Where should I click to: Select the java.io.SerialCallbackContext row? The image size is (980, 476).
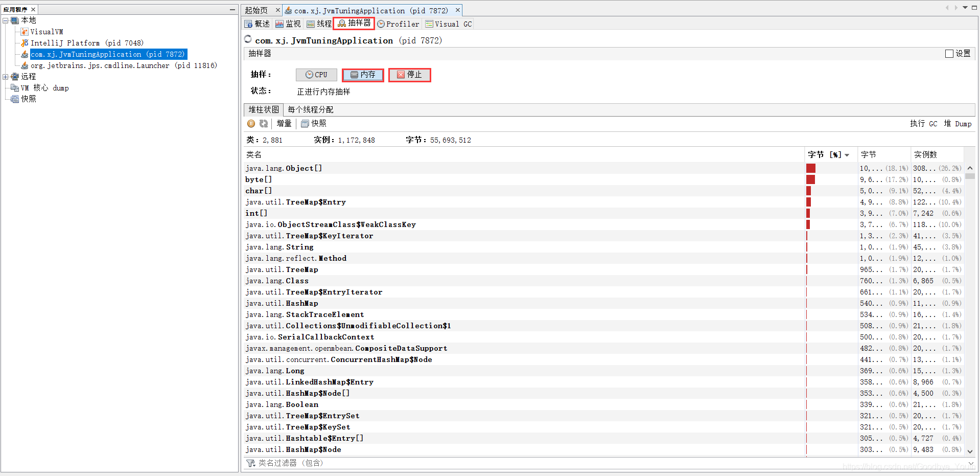click(x=603, y=337)
